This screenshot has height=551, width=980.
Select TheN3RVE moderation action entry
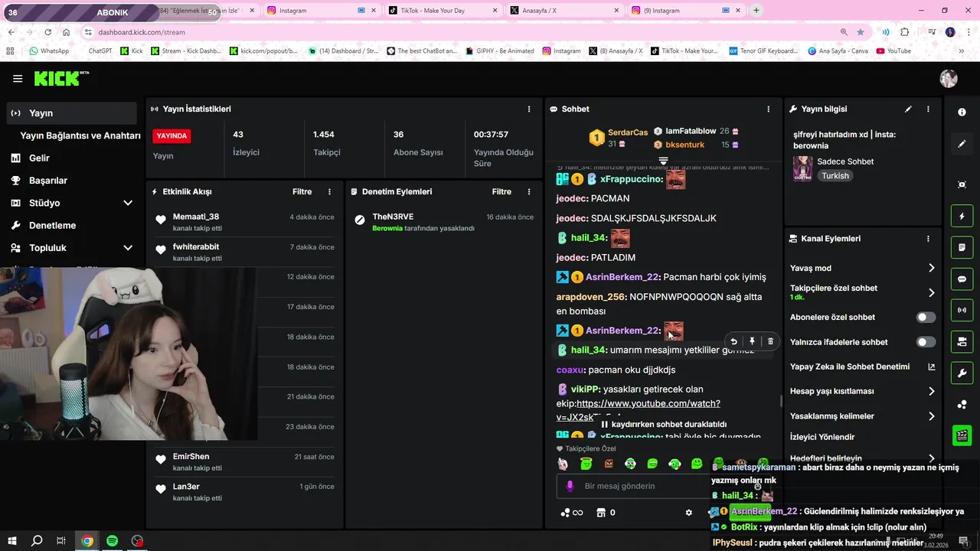[x=444, y=222]
